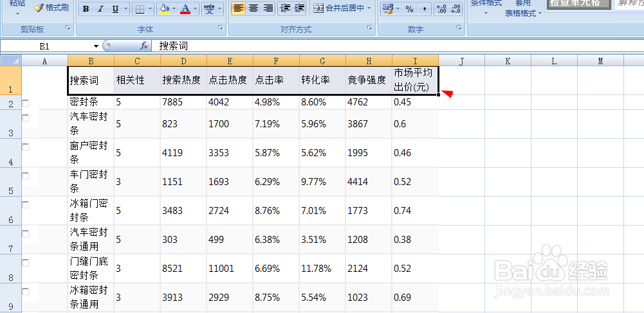
Task: Select column D header
Action: click(x=183, y=61)
